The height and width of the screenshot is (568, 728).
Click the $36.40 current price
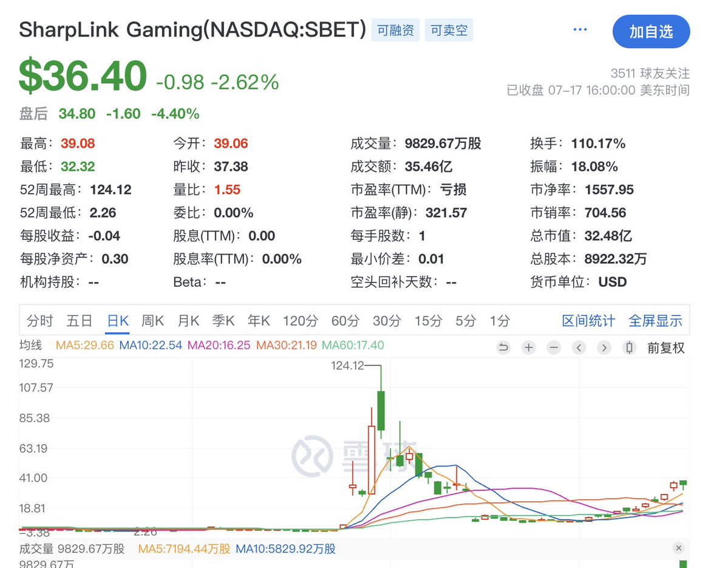tap(83, 75)
